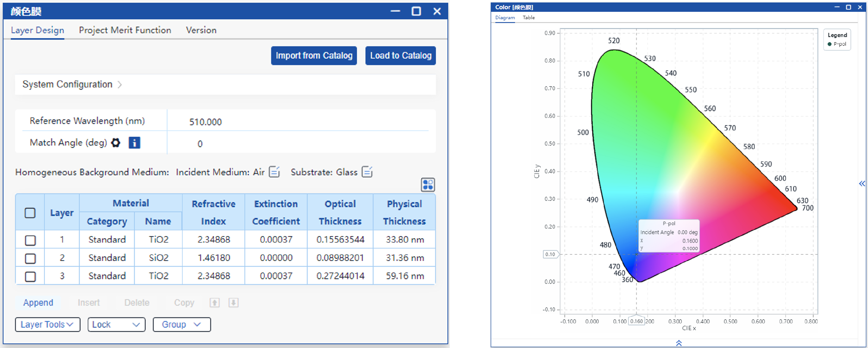Click the move layer down arrow icon
868x348 pixels.
(x=234, y=303)
